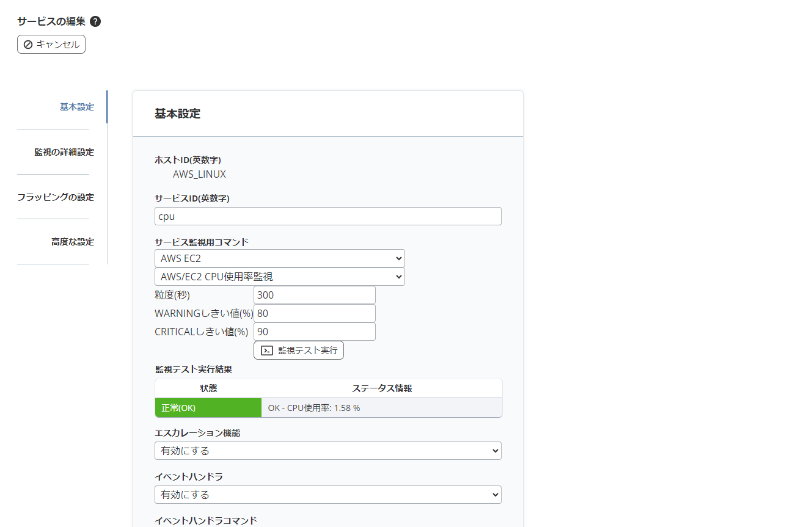Click the キャンセル button
Image resolution: width=812 pixels, height=527 pixels.
point(51,45)
